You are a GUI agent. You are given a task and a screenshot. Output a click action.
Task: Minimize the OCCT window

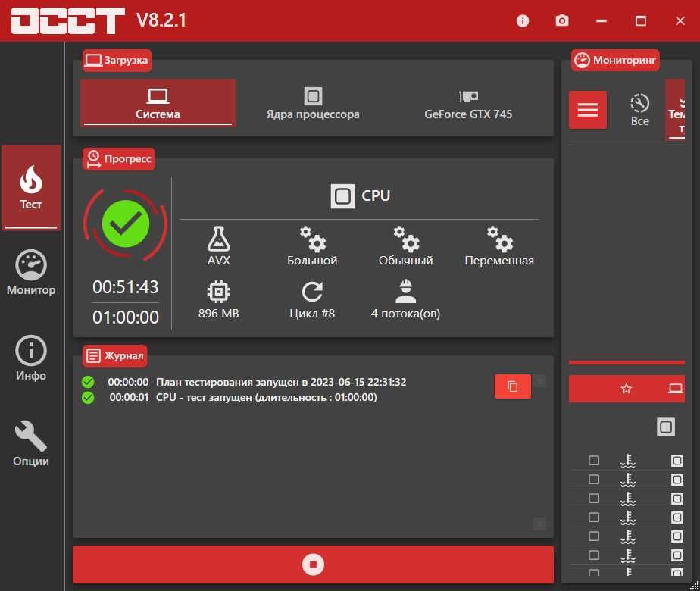[x=602, y=20]
